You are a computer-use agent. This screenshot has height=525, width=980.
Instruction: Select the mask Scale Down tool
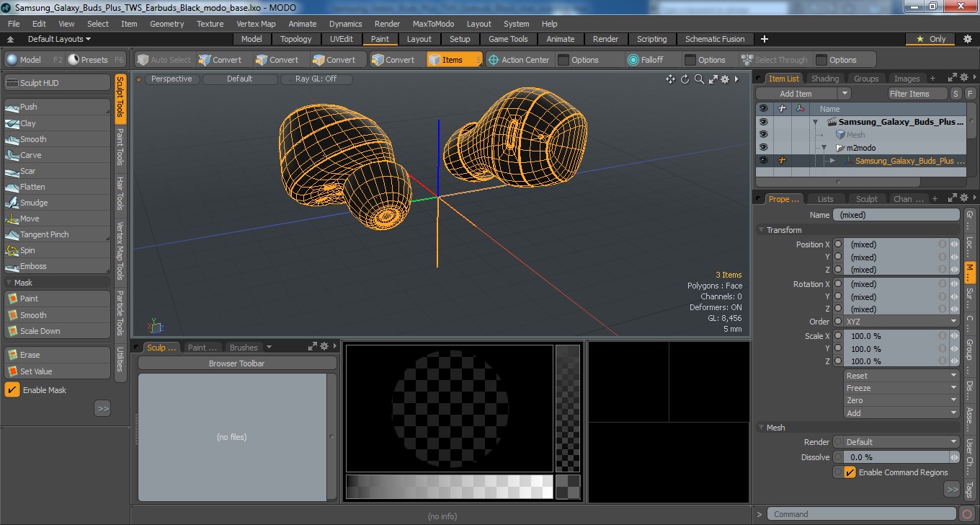(58, 331)
